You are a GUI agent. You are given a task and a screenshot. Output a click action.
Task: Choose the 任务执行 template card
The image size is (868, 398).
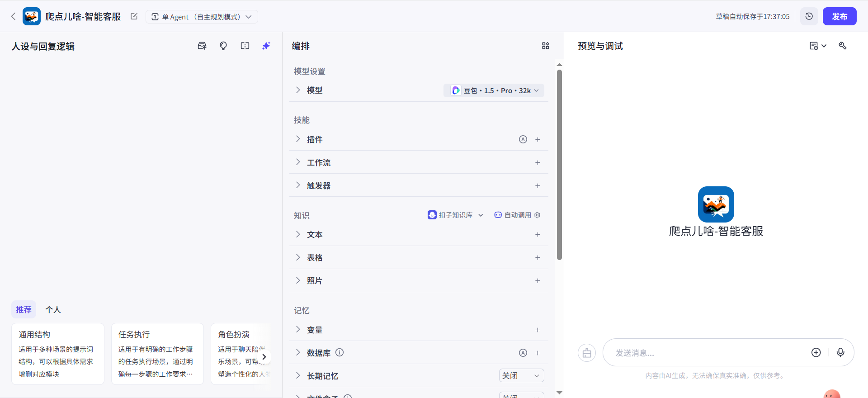(x=157, y=354)
